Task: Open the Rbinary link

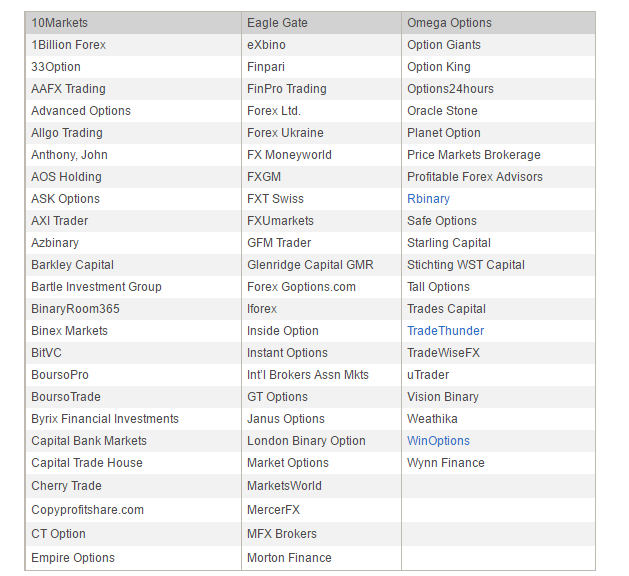Action: coord(428,199)
